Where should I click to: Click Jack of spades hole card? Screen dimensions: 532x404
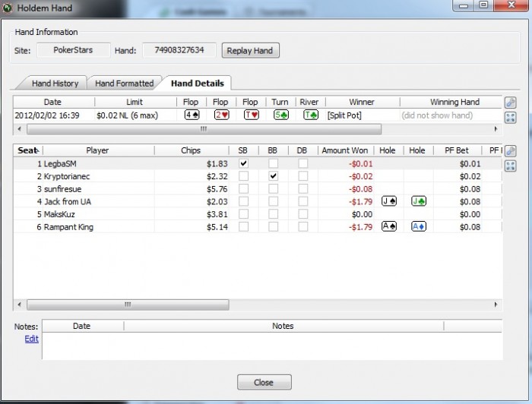pos(389,201)
